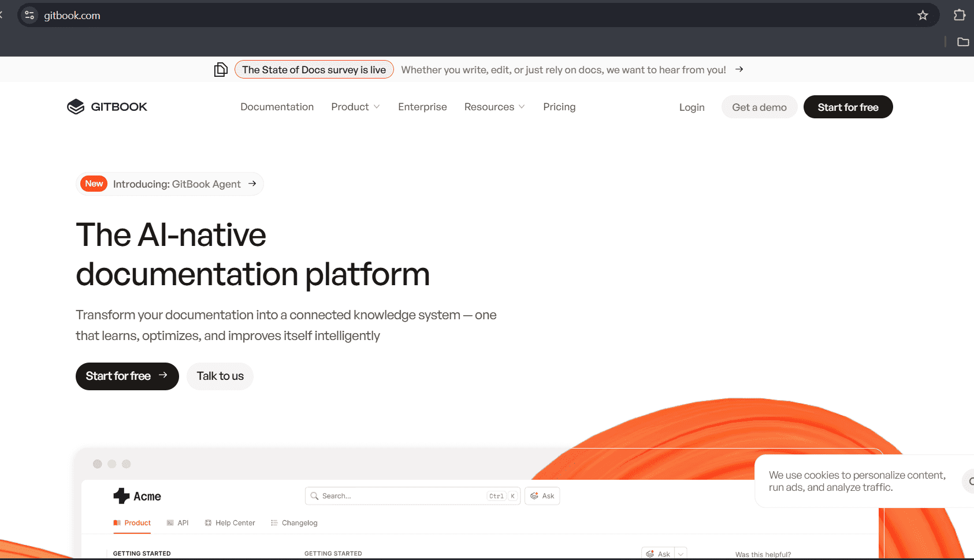Click the docs survey page icon

[x=221, y=70]
